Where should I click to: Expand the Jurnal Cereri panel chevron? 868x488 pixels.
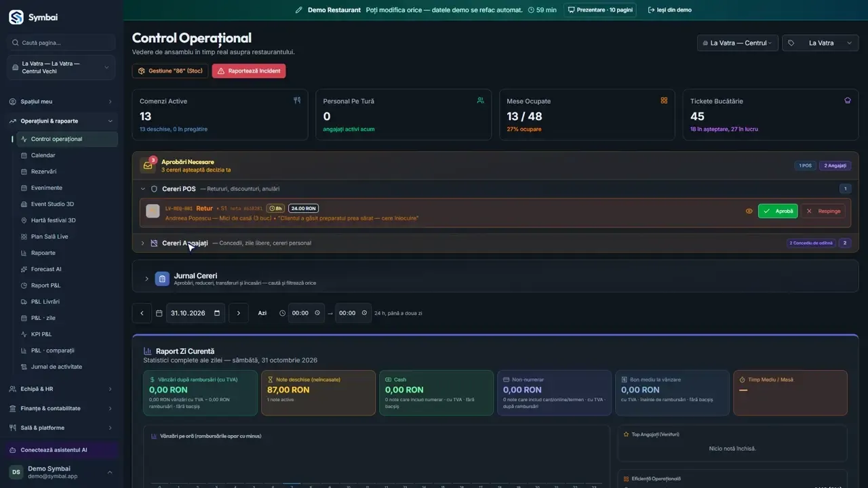(146, 279)
